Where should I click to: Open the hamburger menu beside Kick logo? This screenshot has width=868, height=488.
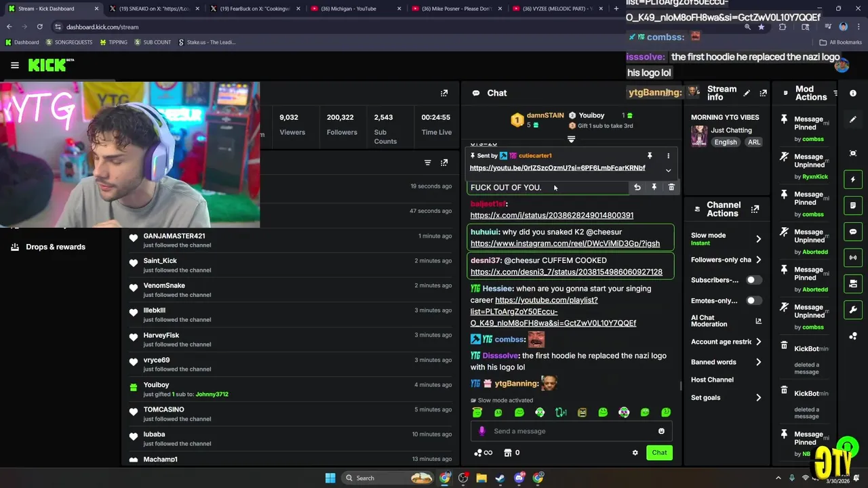click(15, 65)
